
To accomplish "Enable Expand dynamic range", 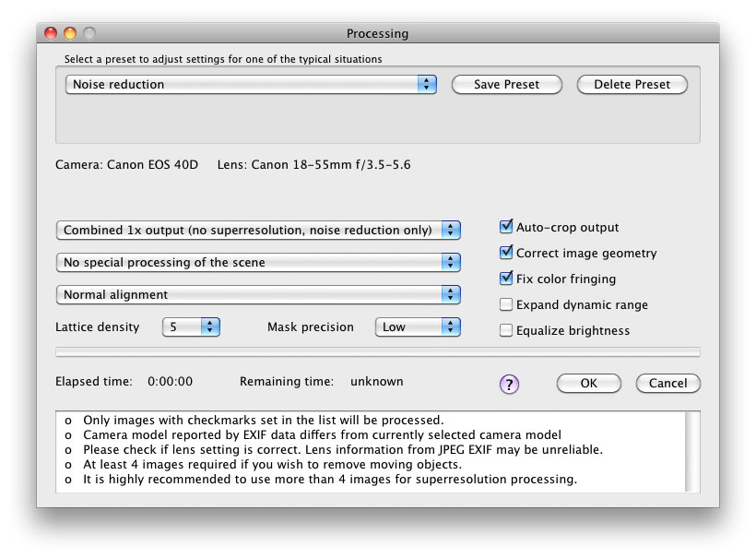I will point(506,304).
